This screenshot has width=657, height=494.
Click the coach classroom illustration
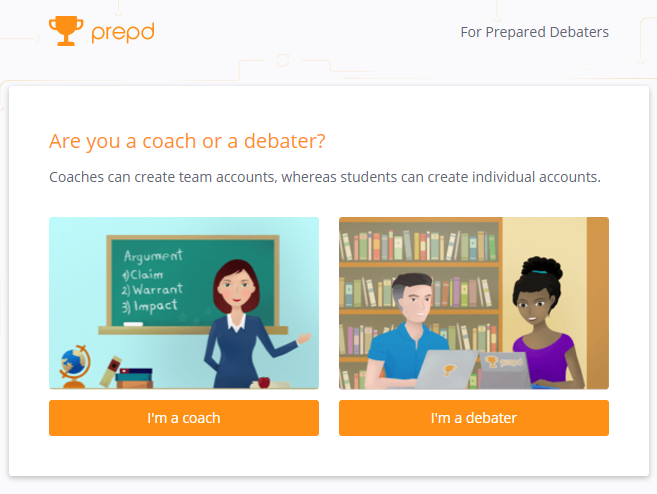tap(184, 303)
